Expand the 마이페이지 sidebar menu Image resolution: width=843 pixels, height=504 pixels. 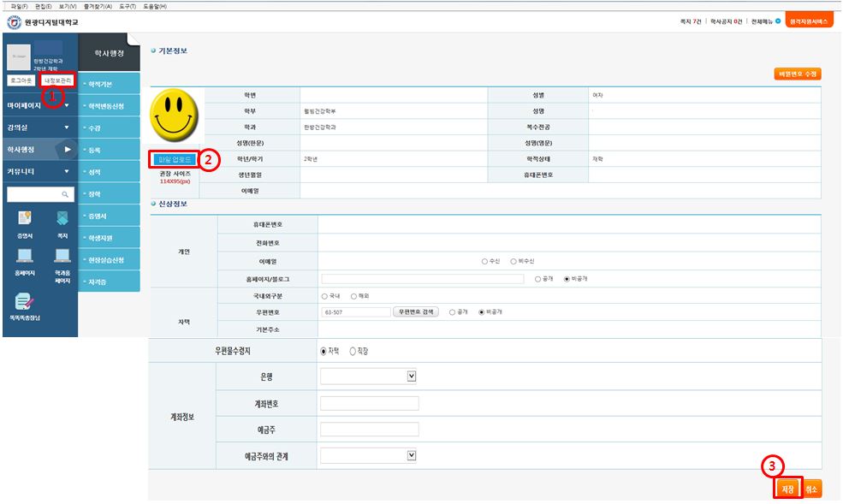pos(39,105)
